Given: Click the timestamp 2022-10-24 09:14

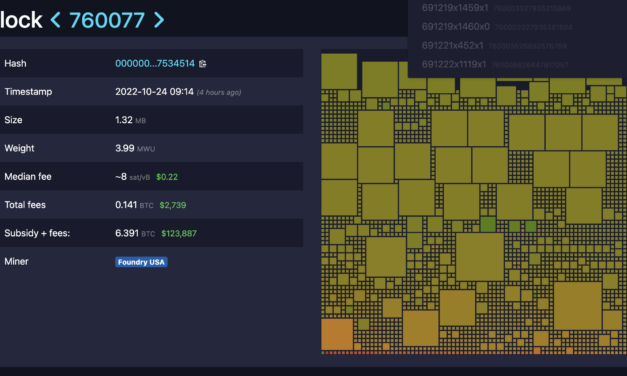Looking at the screenshot, I should point(154,92).
